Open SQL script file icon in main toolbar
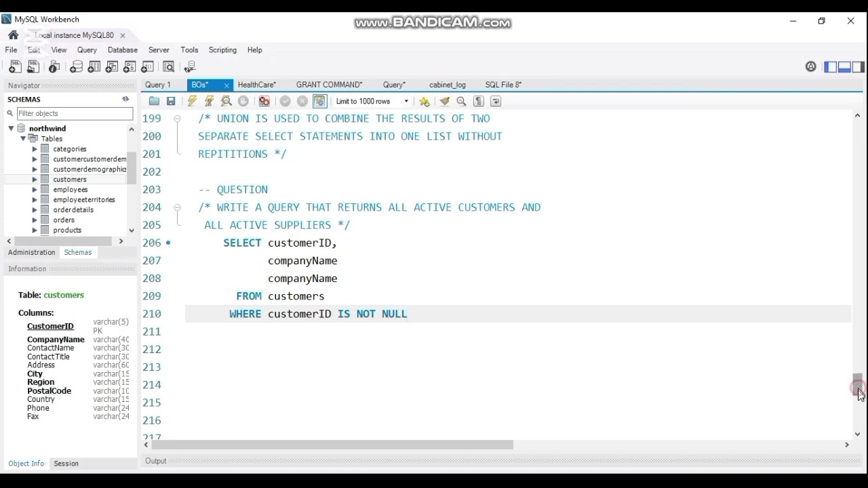Viewport: 868px width, 488px height. pyautogui.click(x=33, y=66)
